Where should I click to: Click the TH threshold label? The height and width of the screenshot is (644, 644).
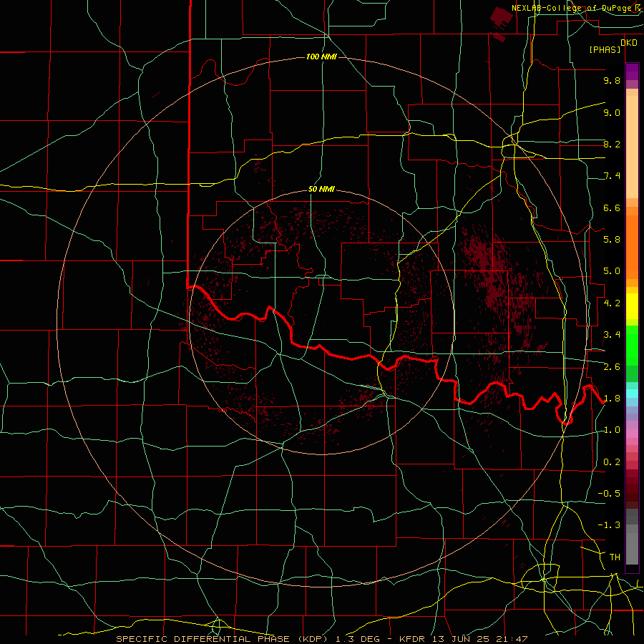click(x=615, y=557)
